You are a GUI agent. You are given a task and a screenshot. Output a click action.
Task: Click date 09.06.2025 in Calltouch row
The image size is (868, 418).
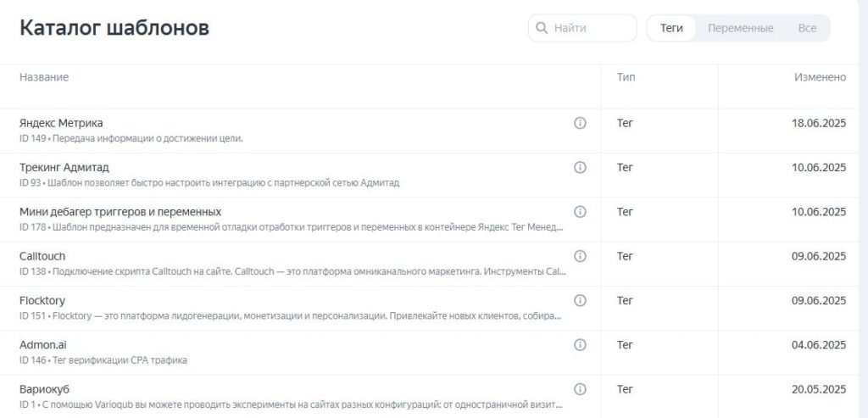[819, 256]
